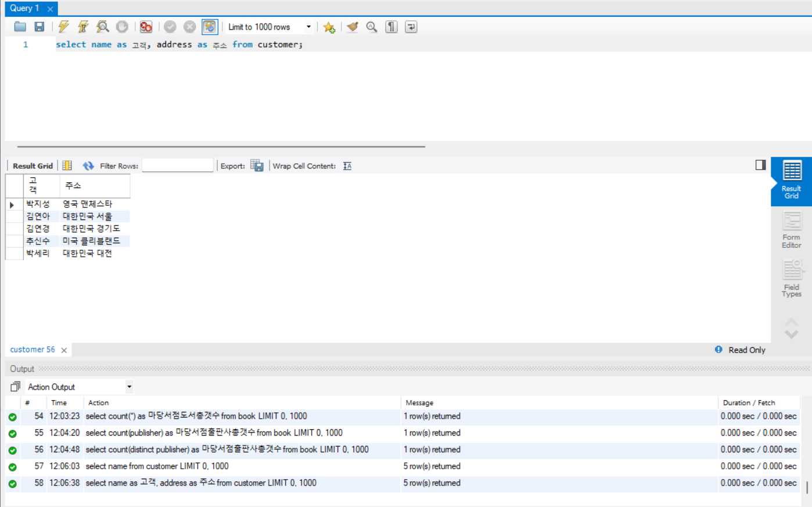This screenshot has width=812, height=507.
Task: Click beautify query broom icon
Action: (353, 27)
